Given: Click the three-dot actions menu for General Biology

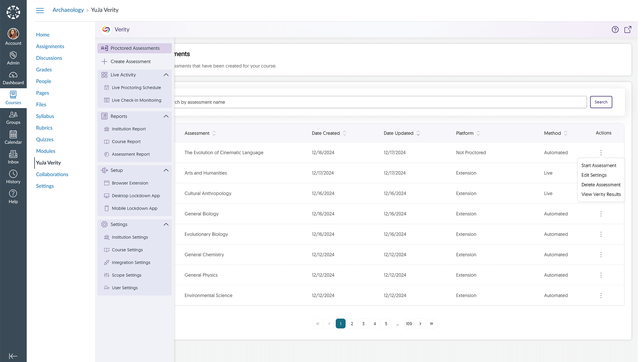Looking at the screenshot, I should (601, 213).
